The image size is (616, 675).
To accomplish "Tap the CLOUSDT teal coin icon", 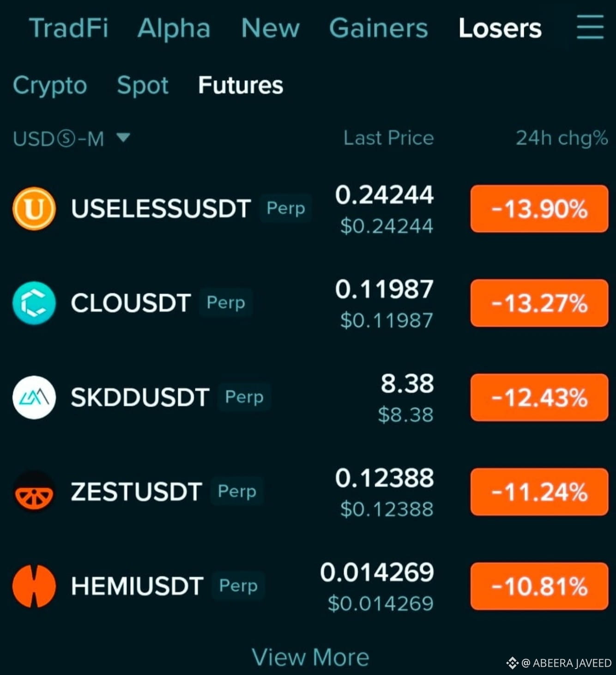I will (x=34, y=303).
